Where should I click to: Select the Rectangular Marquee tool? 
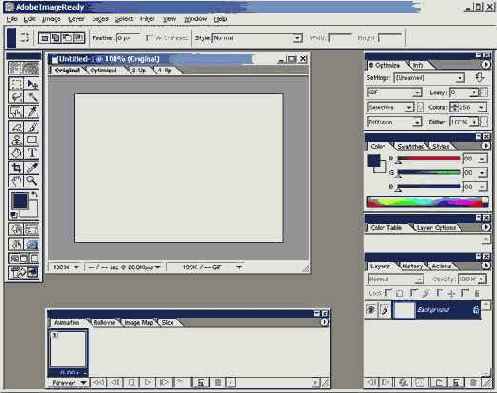point(16,83)
